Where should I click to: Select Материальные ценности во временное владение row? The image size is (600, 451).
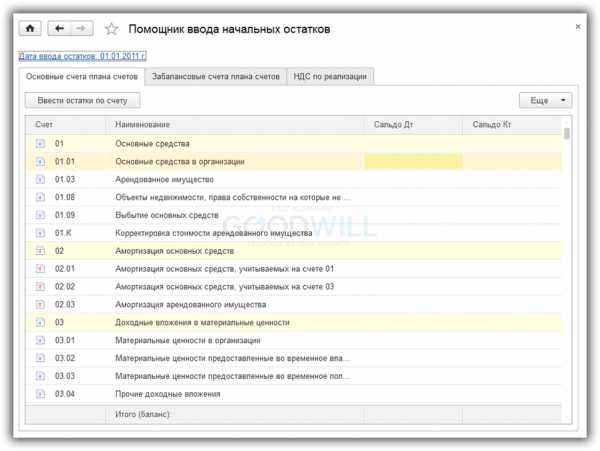tap(293, 358)
